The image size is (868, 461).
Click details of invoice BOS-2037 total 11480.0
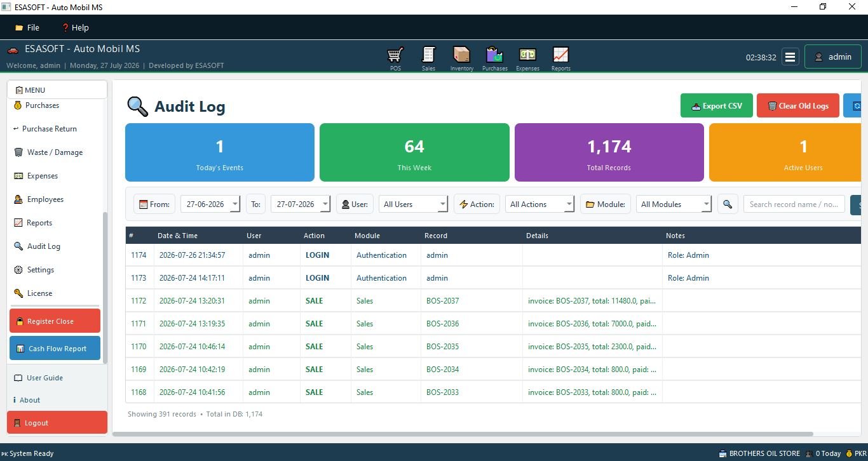click(592, 300)
